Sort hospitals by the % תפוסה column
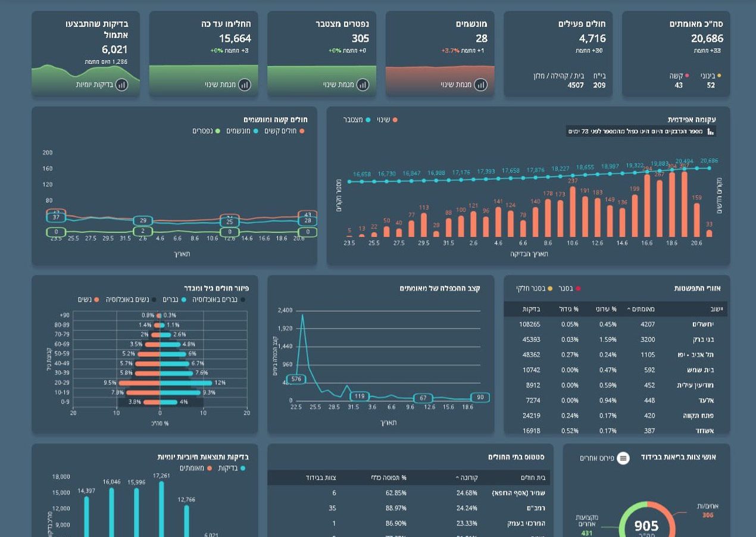This screenshot has height=537, width=756. pos(389,477)
